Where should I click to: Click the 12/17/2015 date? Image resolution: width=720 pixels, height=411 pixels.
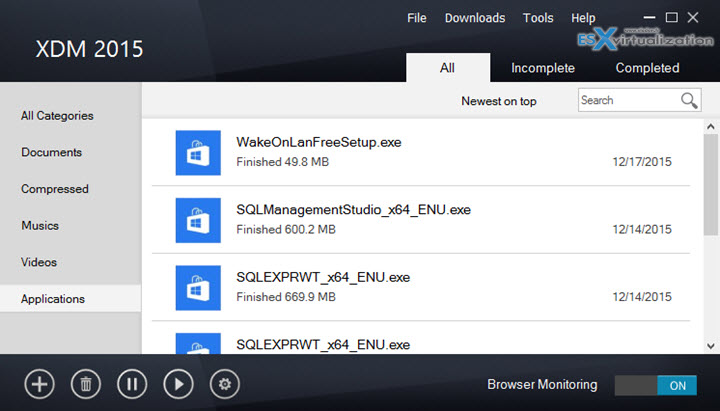click(642, 162)
